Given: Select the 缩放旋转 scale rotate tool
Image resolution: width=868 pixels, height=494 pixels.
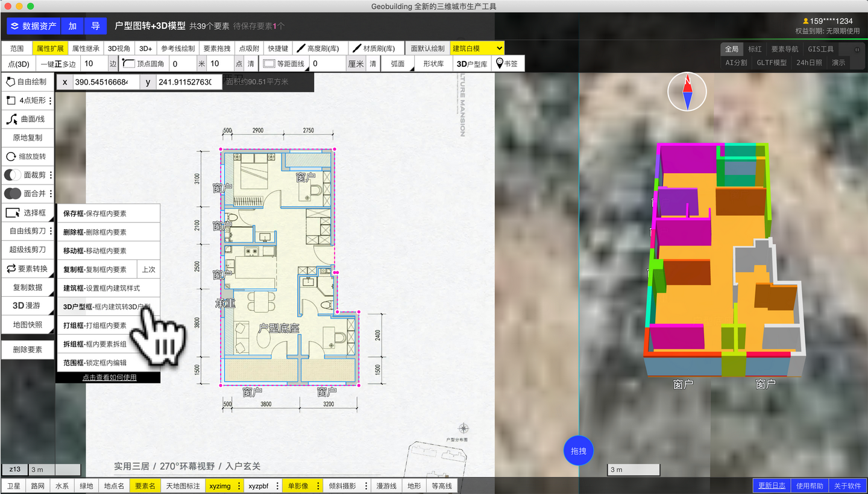Looking at the screenshot, I should point(28,156).
